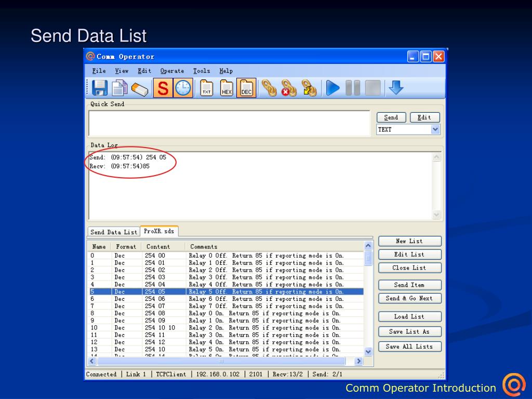The height and width of the screenshot is (399, 532).
Task: Click the list vertical scrollbar thumb
Action: coord(368,258)
